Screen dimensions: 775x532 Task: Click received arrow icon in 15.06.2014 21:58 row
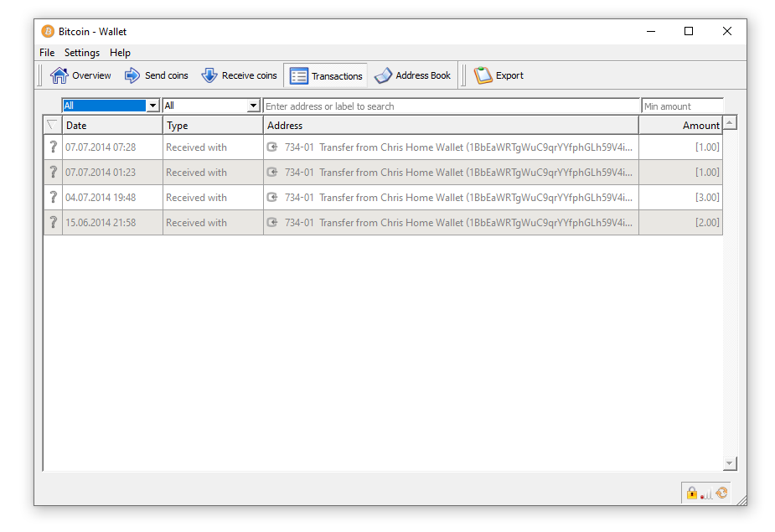[272, 223]
